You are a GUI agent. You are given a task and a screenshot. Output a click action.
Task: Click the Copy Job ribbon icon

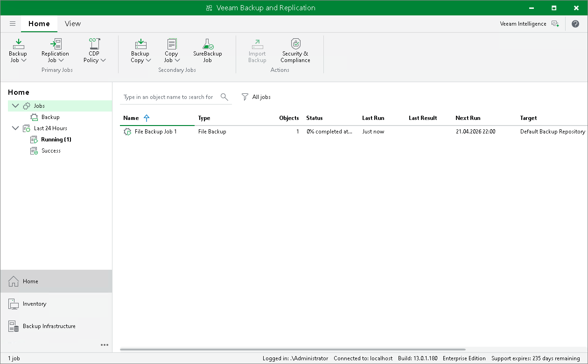(x=172, y=44)
